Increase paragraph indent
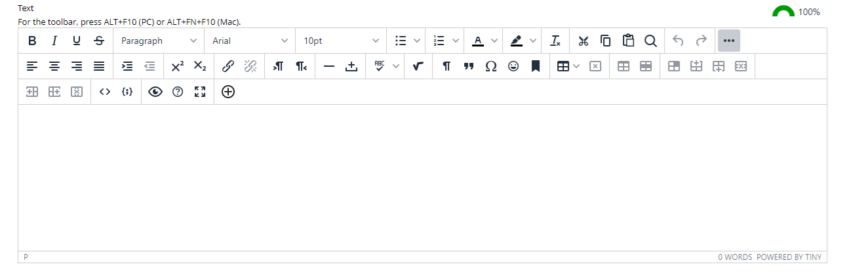The image size is (868, 275). (127, 66)
